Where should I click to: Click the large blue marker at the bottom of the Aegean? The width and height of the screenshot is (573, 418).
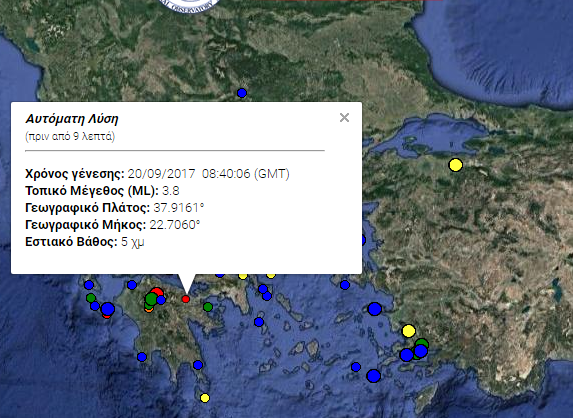[373, 376]
